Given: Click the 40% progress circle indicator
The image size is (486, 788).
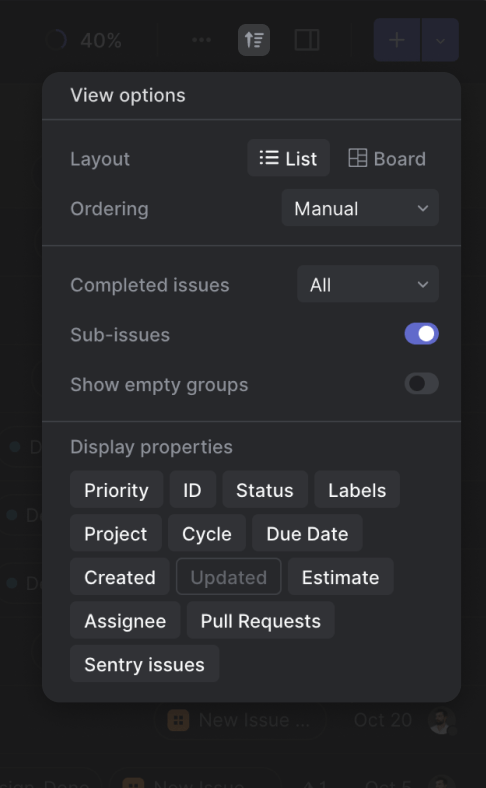Looking at the screenshot, I should [x=56, y=40].
